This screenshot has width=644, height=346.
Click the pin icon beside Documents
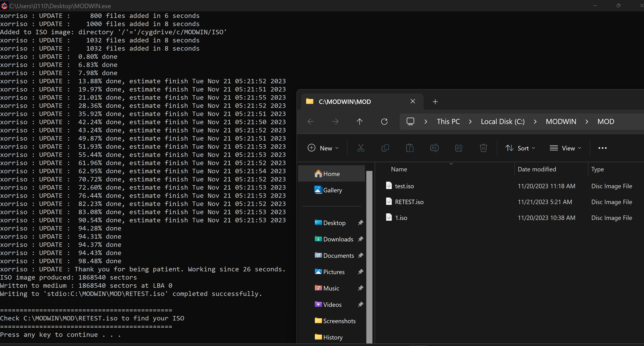(361, 255)
